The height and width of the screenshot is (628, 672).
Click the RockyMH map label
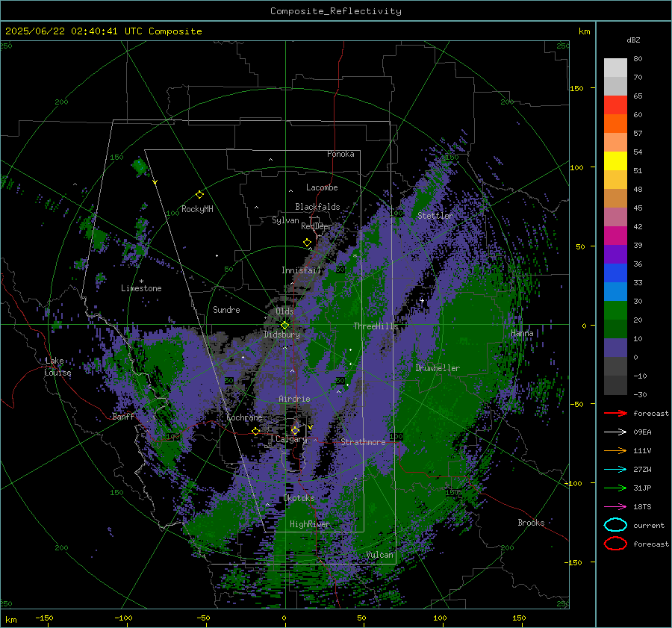197,209
